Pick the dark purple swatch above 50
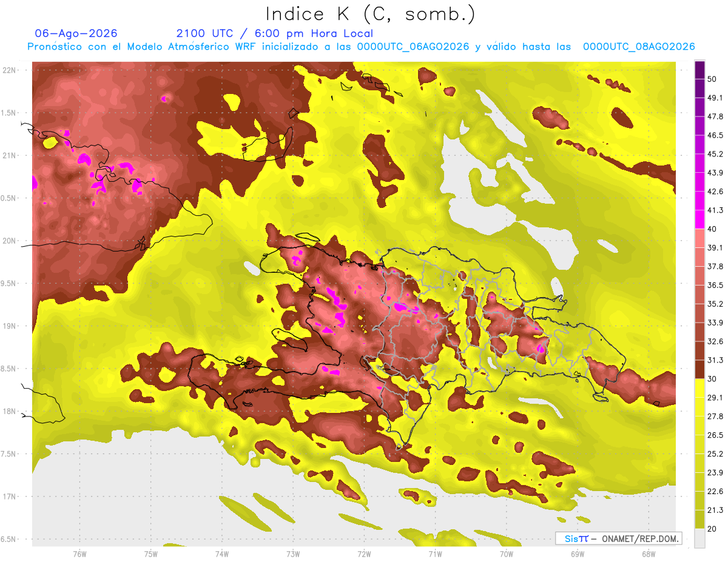728x562 pixels. (699, 70)
